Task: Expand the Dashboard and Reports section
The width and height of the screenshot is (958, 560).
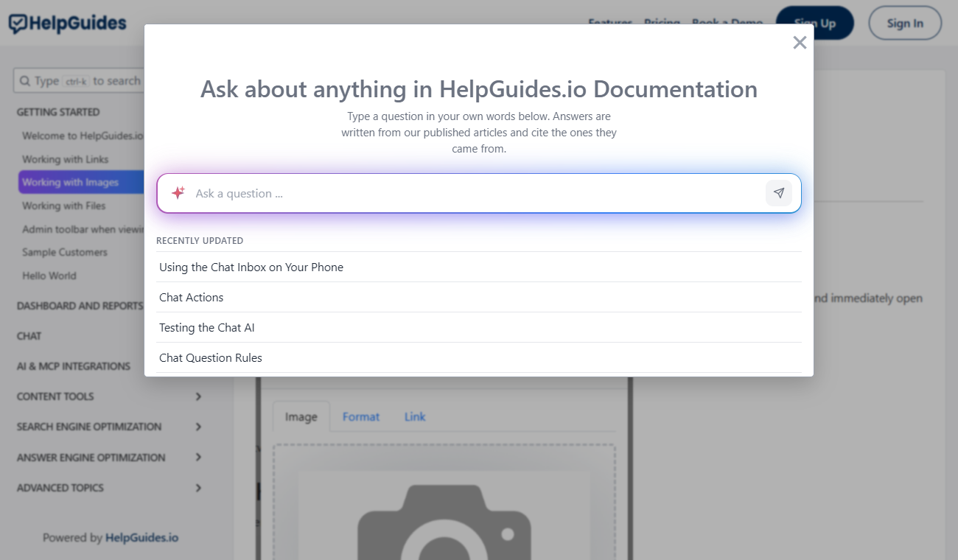Action: [80, 306]
